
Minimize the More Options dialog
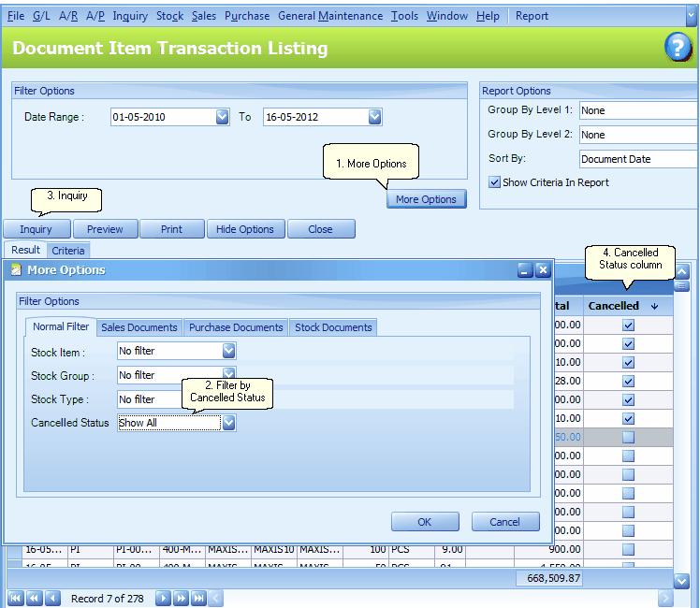[525, 270]
